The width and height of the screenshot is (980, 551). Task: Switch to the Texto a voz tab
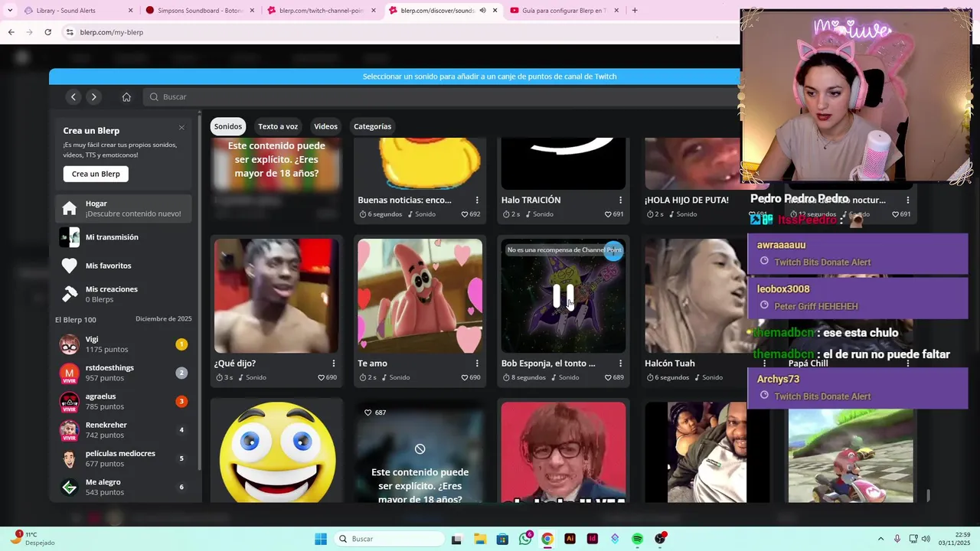(278, 126)
